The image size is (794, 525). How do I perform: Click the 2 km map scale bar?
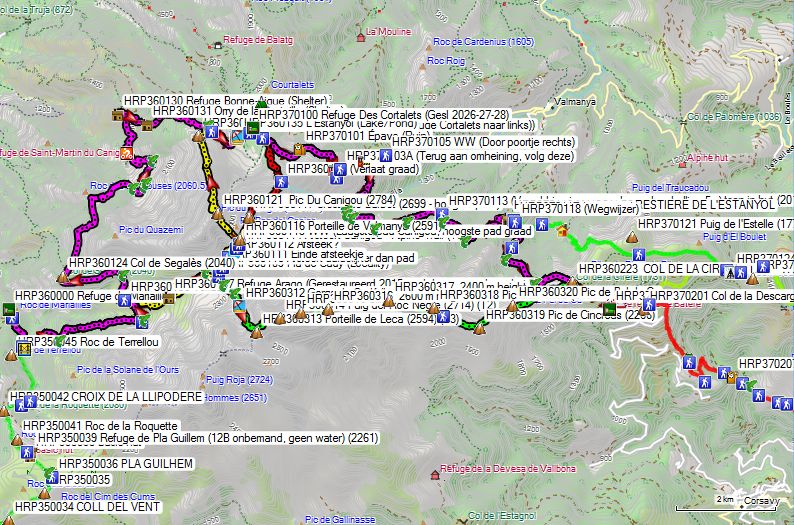coord(726,506)
